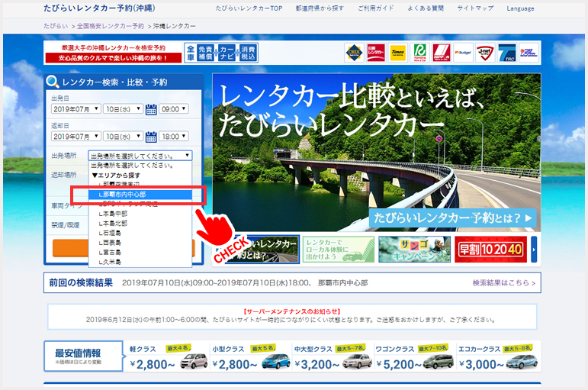
Task: Select the 小型クラス ¥2,800~ price card
Action: pyautogui.click(x=249, y=357)
